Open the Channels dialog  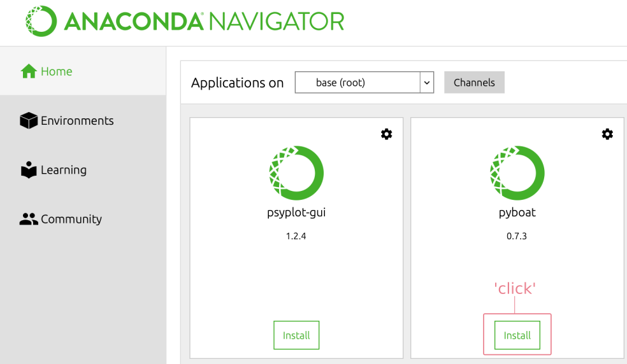[474, 82]
